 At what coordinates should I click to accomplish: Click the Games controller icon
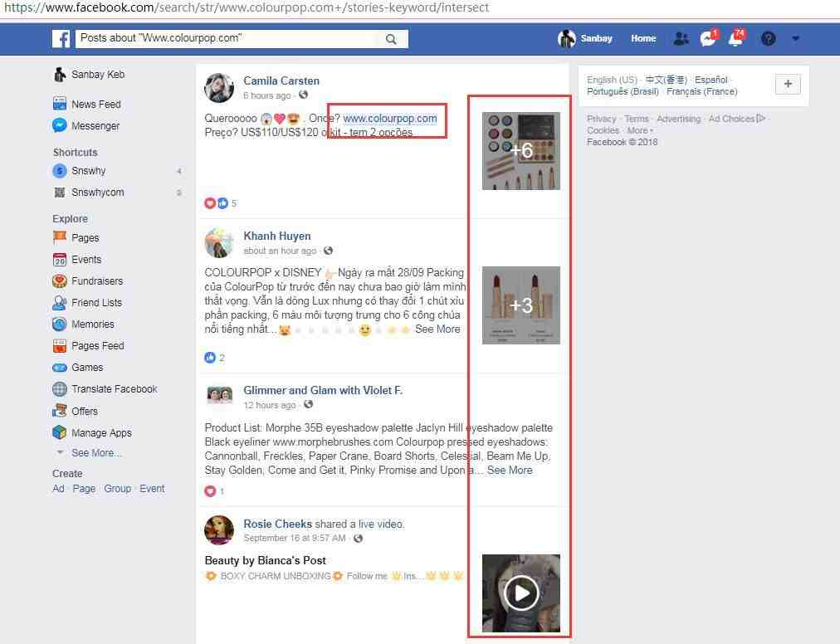click(60, 368)
